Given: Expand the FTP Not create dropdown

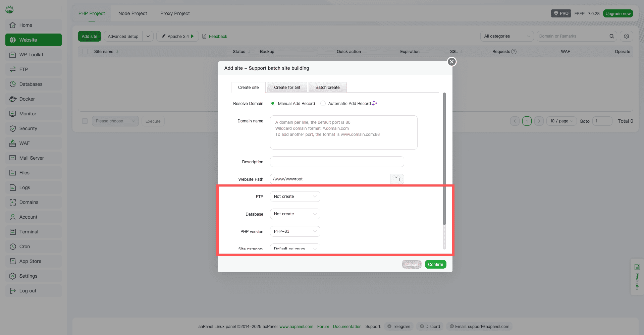Looking at the screenshot, I should [295, 197].
